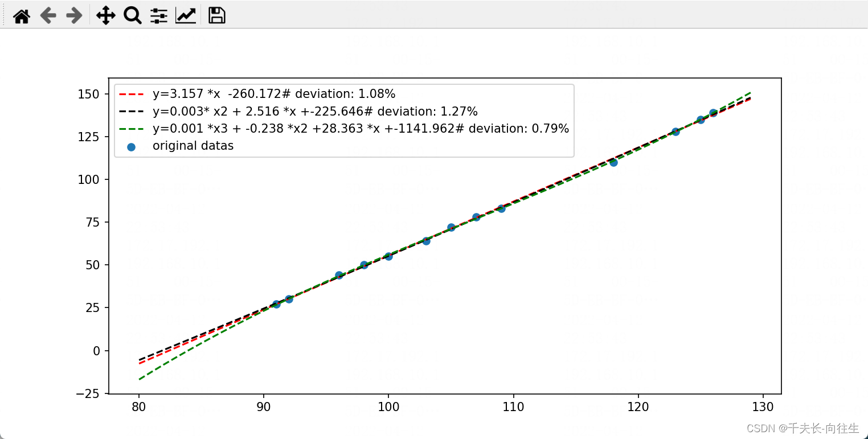Click the x-axis tick label 120
This screenshot has height=439, width=868.
(x=638, y=407)
